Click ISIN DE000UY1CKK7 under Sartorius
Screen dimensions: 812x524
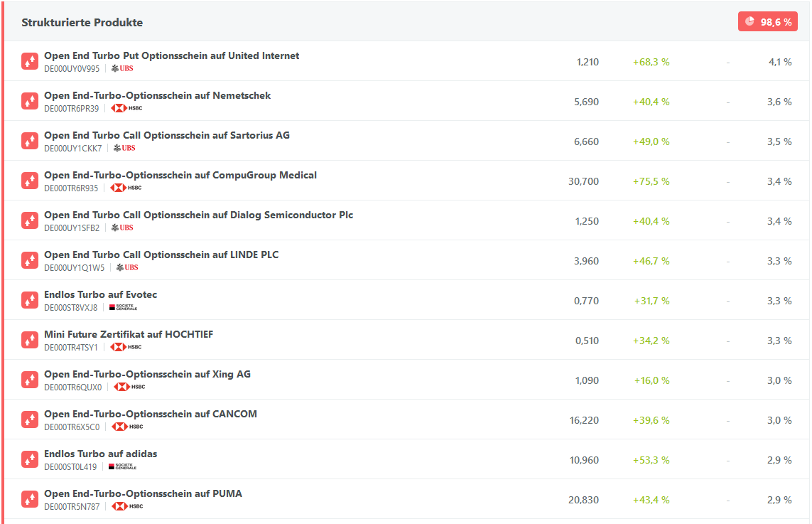[72, 149]
